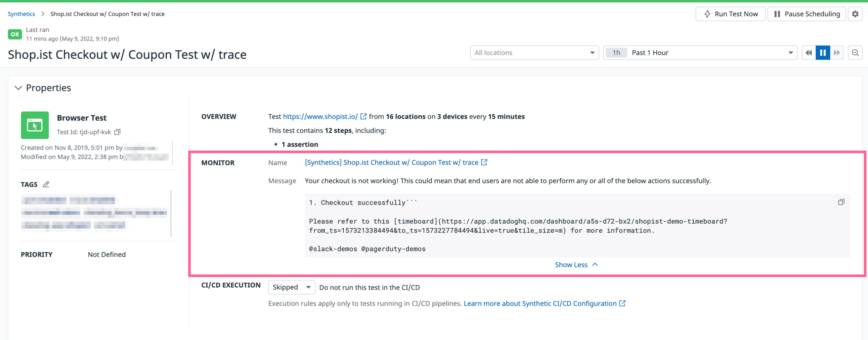
Task: Click the '16 locations' text
Action: 406,116
